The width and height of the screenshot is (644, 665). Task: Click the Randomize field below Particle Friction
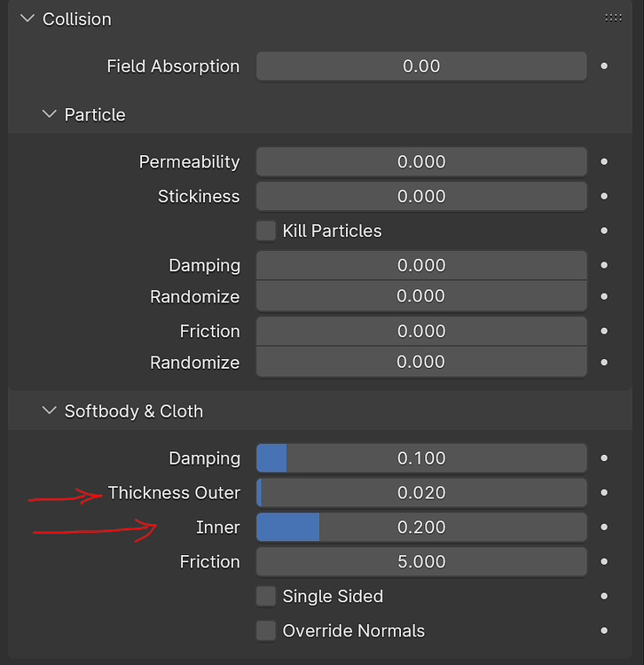421,362
